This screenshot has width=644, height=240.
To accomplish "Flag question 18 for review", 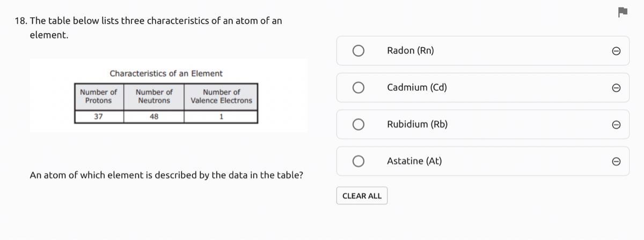I will click(622, 12).
